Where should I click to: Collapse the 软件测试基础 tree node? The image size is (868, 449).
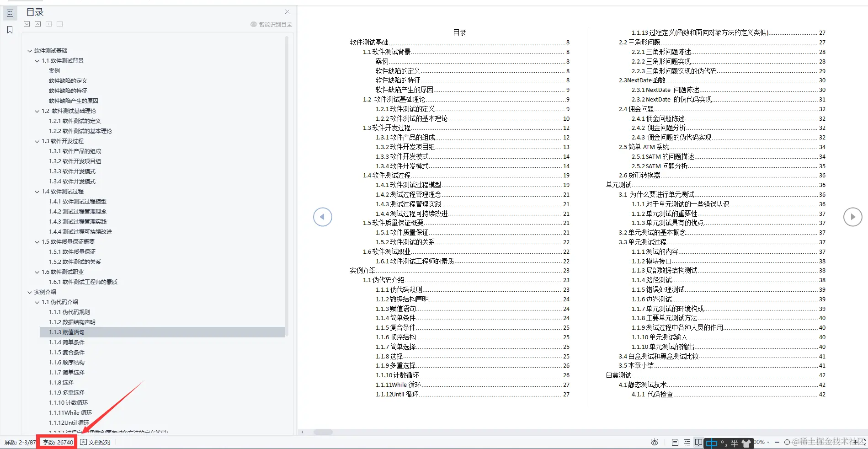click(30, 51)
